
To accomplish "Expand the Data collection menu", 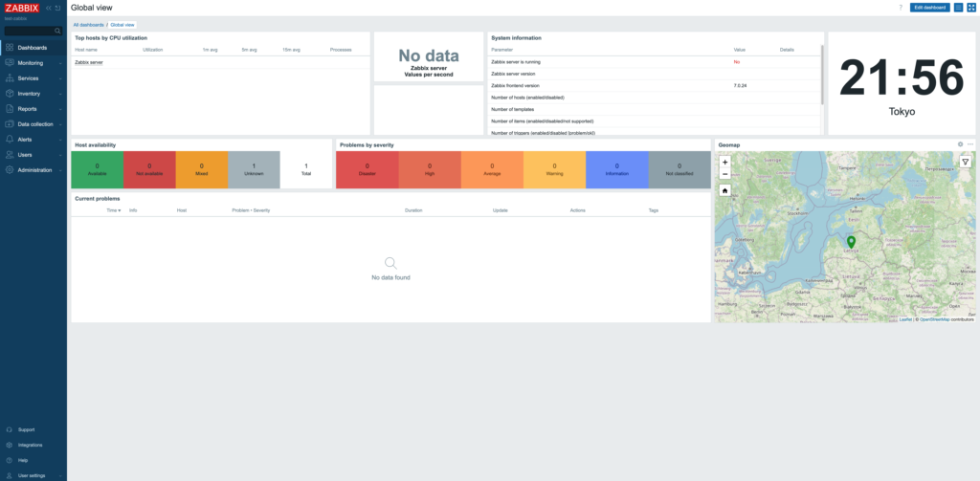I will (x=35, y=124).
